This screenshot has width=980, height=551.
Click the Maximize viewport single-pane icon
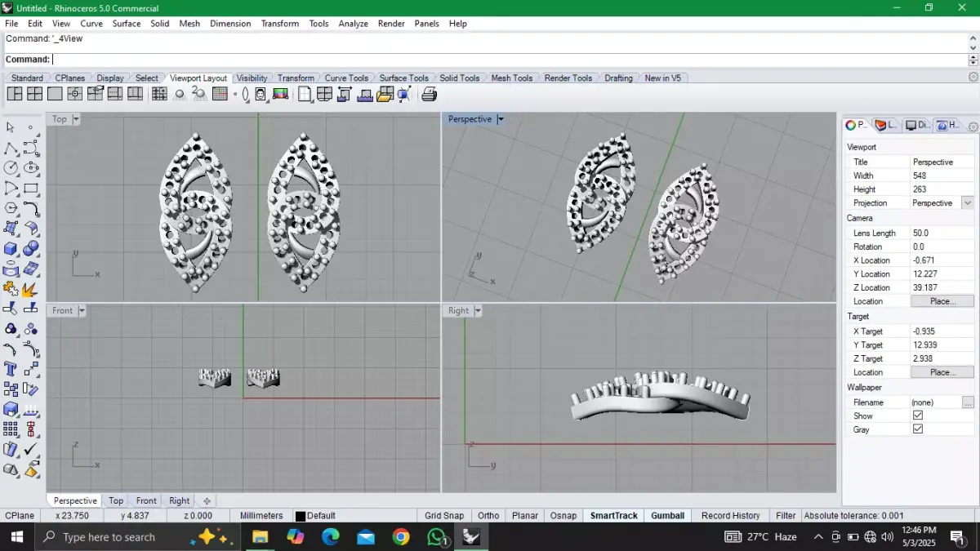tap(55, 95)
